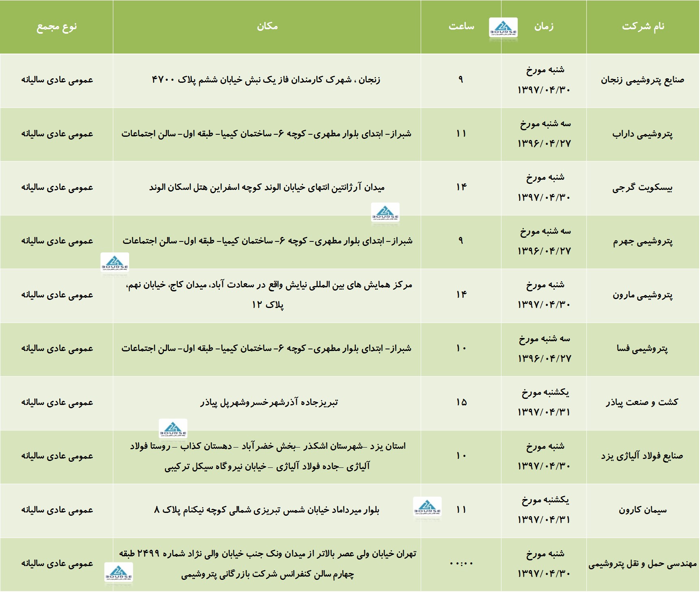This screenshot has height=592, width=700.
Task: Select company name 'صنایع فولاد آلیاژی یزد'
Action: 643,456
